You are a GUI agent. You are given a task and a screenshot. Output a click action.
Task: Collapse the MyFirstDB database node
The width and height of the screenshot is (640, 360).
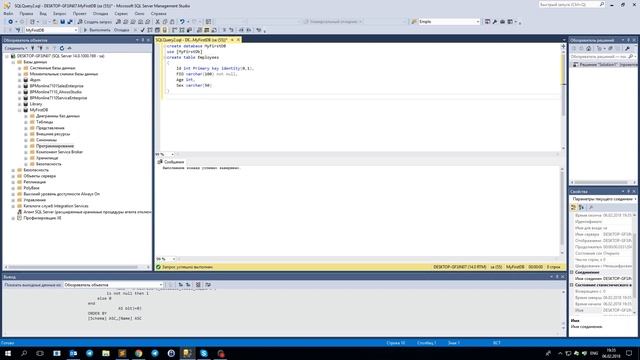tap(20, 110)
